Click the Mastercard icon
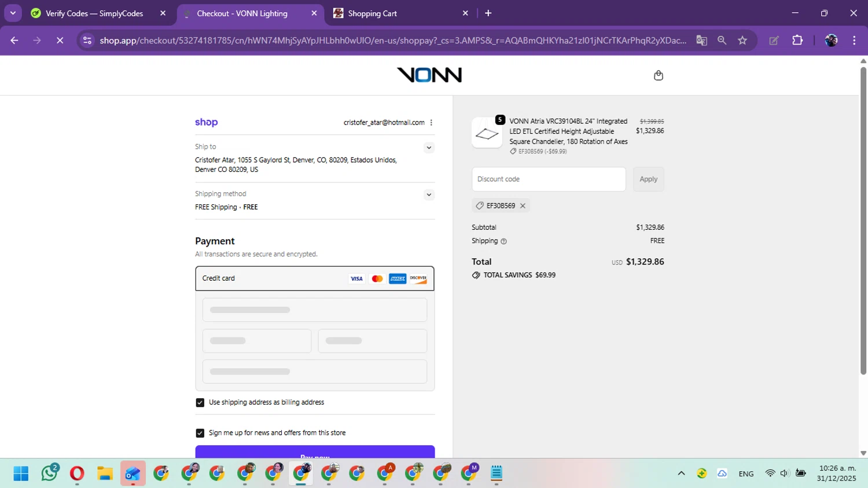This screenshot has height=488, width=868. pos(377,278)
